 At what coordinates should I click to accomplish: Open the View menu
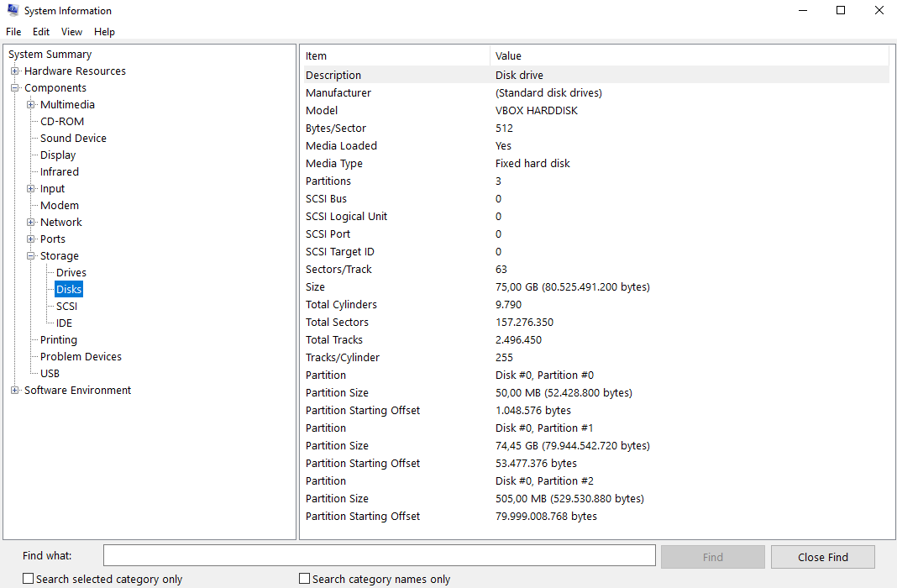click(71, 31)
